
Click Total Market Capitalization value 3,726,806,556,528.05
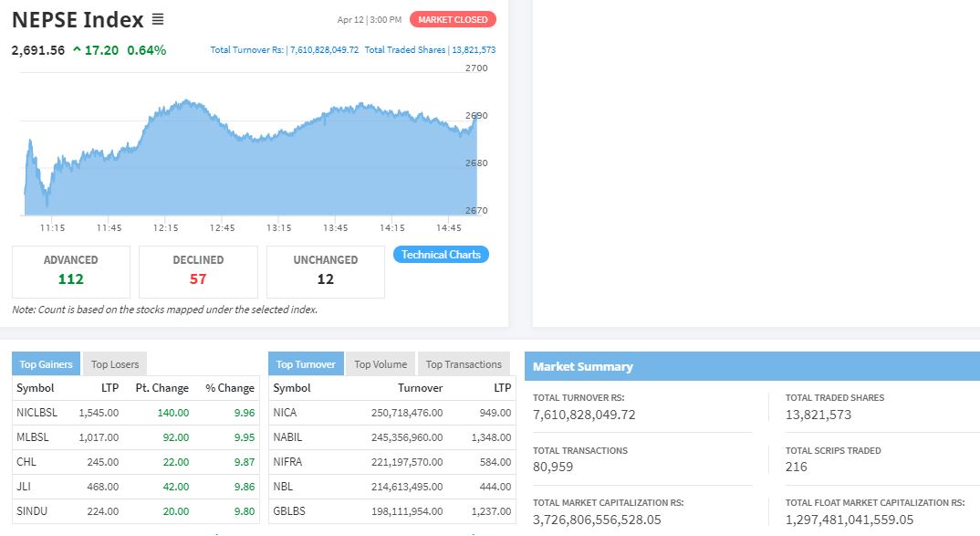[597, 520]
